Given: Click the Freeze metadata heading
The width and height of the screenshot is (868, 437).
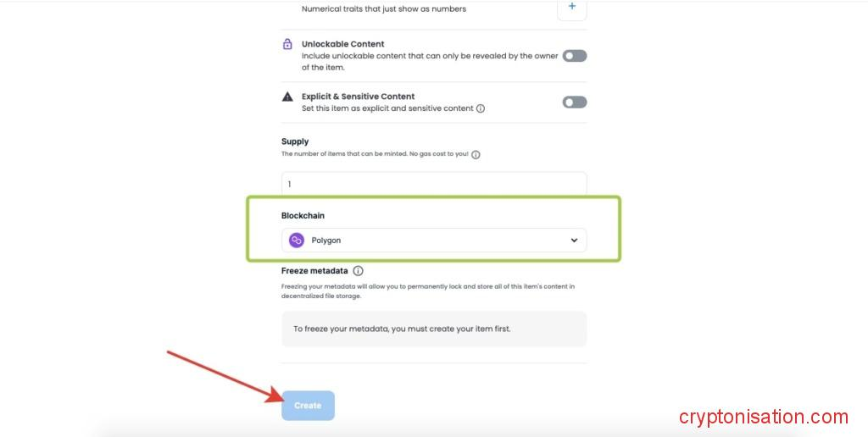Looking at the screenshot, I should [x=314, y=271].
